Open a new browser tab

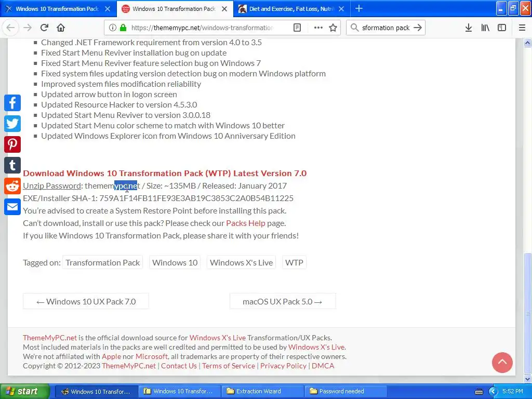coord(359,9)
